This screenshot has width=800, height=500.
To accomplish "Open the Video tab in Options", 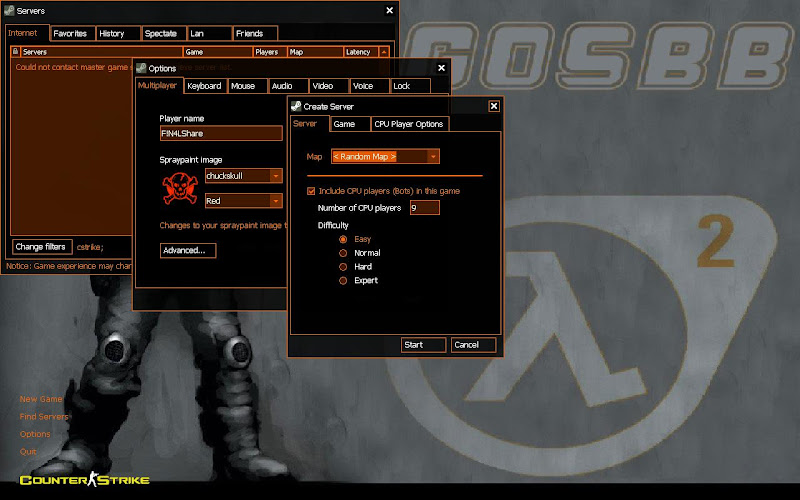I will click(x=329, y=86).
